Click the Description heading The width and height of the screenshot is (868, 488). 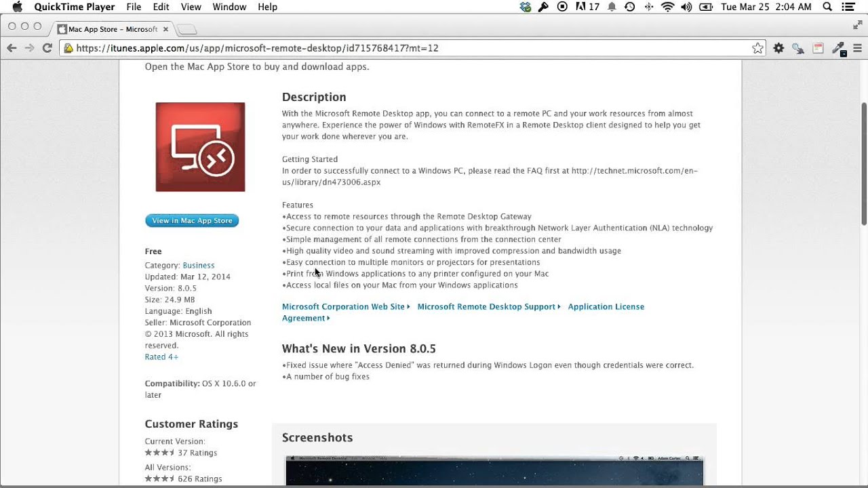point(314,97)
